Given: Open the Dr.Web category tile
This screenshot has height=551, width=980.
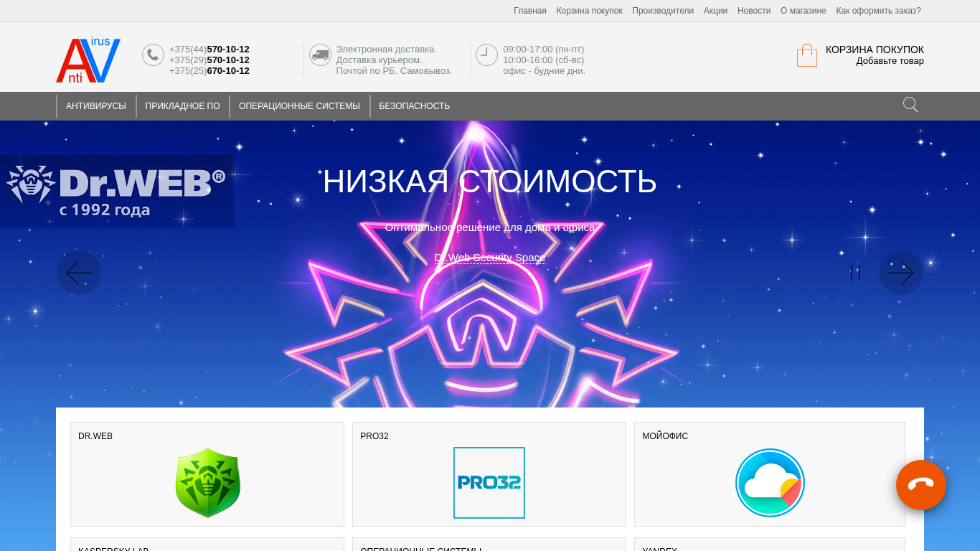Looking at the screenshot, I should click(x=207, y=474).
